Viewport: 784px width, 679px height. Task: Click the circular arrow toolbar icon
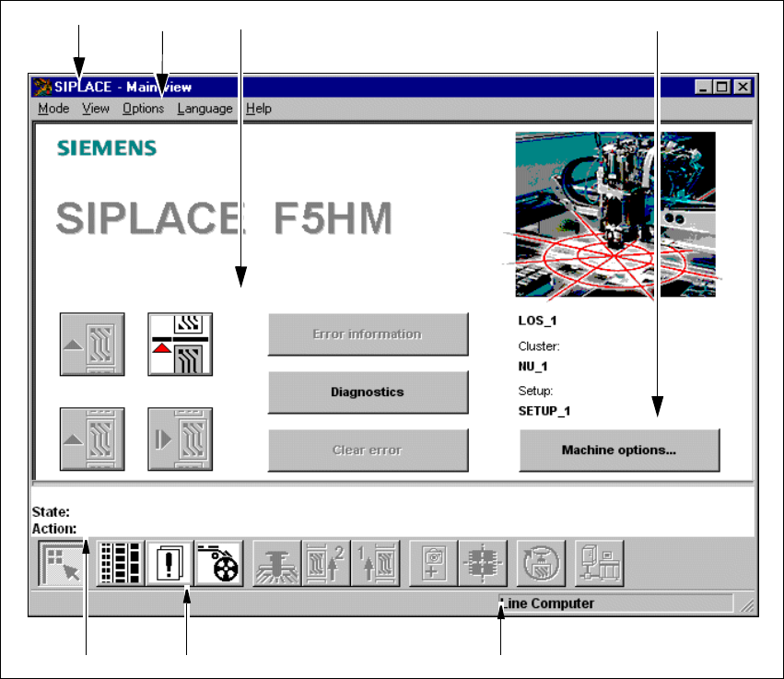click(x=541, y=563)
